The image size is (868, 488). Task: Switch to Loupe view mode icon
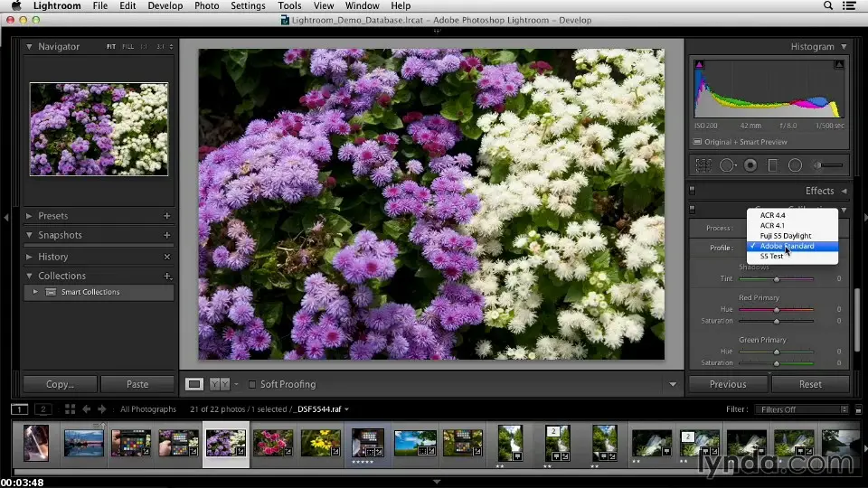(x=194, y=384)
